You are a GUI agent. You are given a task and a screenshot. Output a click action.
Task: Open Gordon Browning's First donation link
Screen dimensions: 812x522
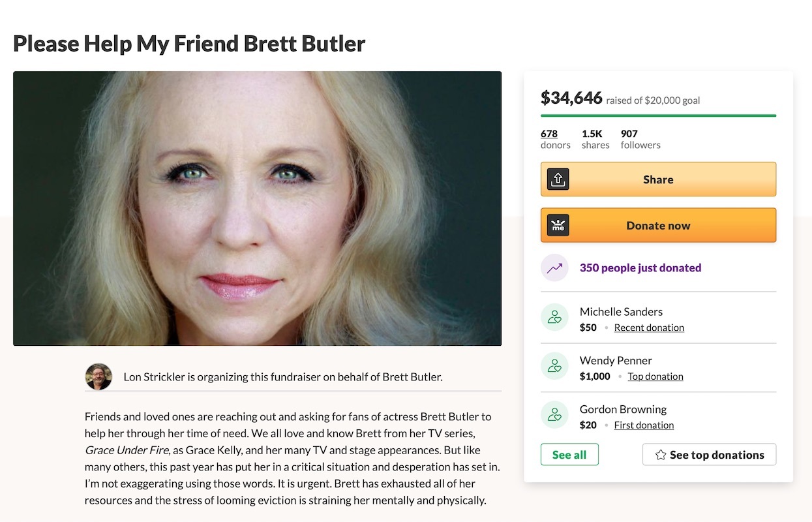[644, 425]
